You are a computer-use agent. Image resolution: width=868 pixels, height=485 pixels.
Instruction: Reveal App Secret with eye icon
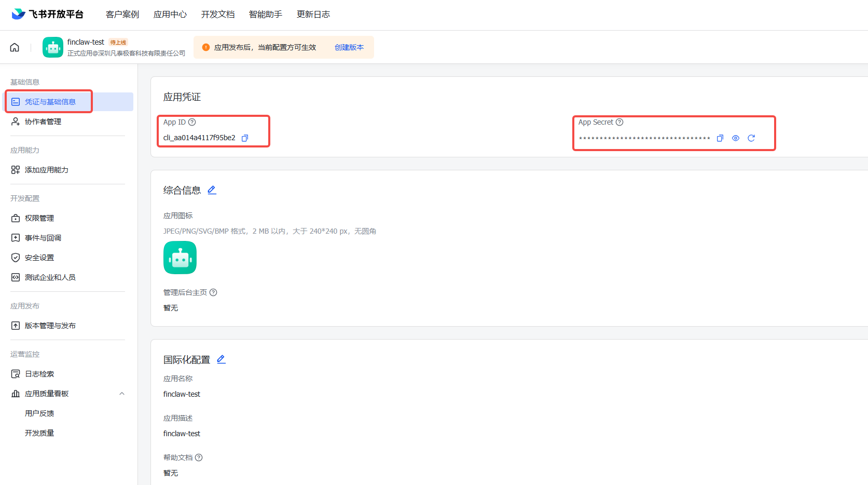(736, 138)
